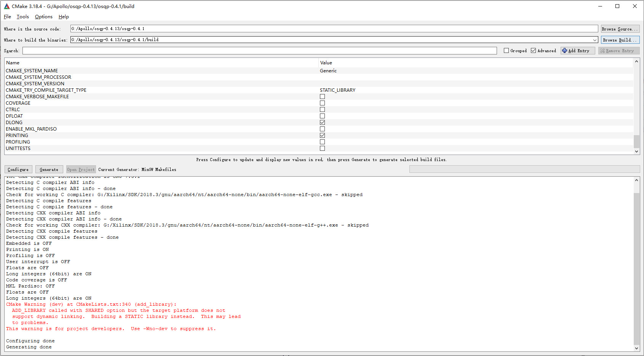Click the 'Embedded is OFF' log line
The image size is (644, 356).
point(29,243)
